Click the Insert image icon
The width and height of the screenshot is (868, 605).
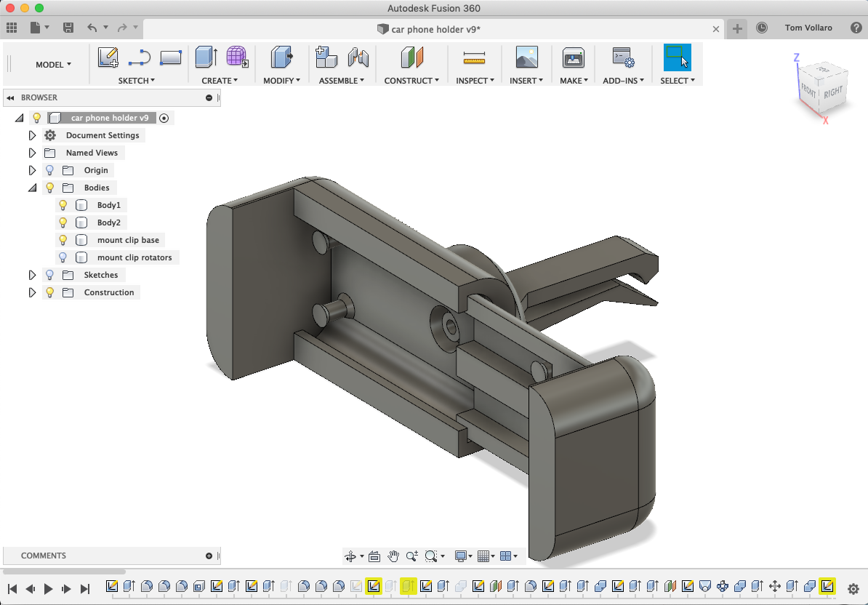tap(526, 57)
